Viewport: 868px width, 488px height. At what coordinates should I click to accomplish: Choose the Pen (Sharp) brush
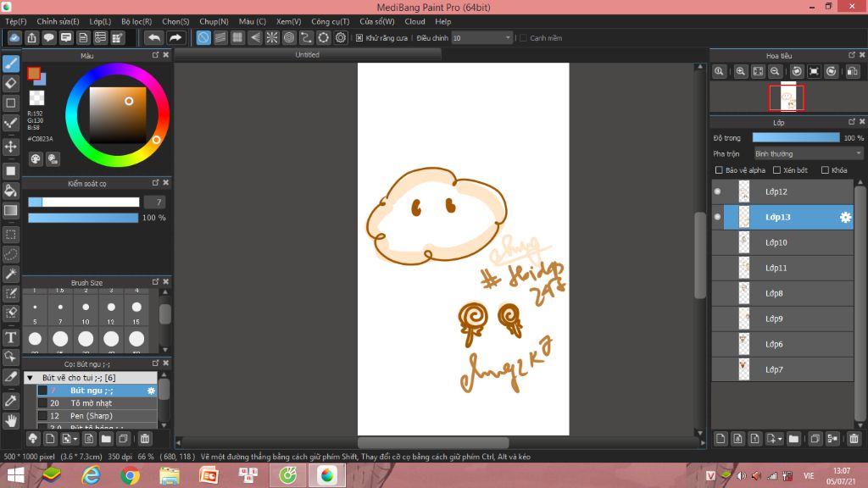[x=97, y=416]
